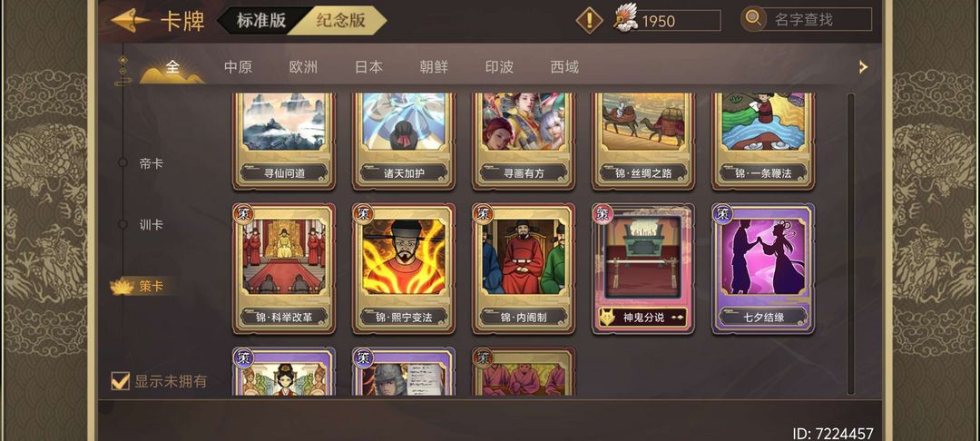
Task: Go back with the golden arrow
Action: pos(130,21)
